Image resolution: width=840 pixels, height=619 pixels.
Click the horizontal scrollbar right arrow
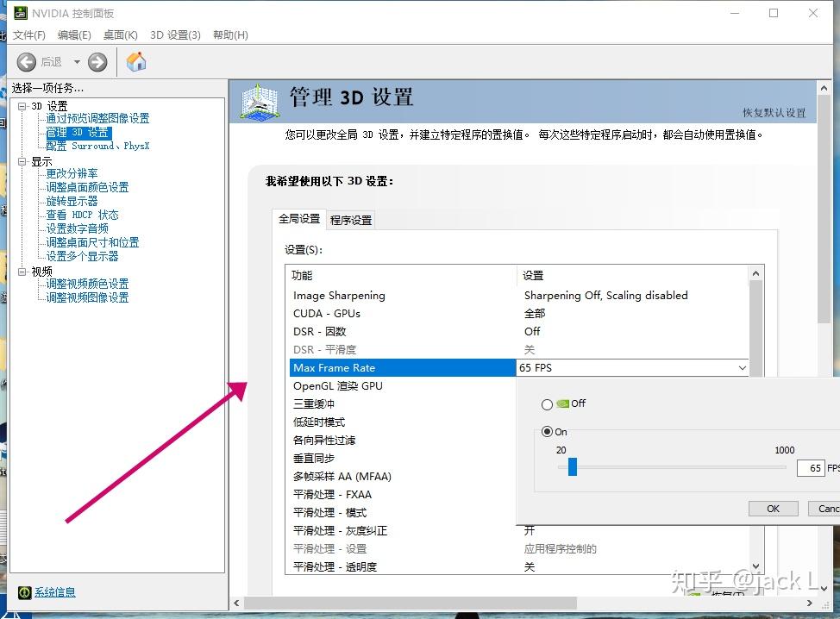click(x=810, y=603)
